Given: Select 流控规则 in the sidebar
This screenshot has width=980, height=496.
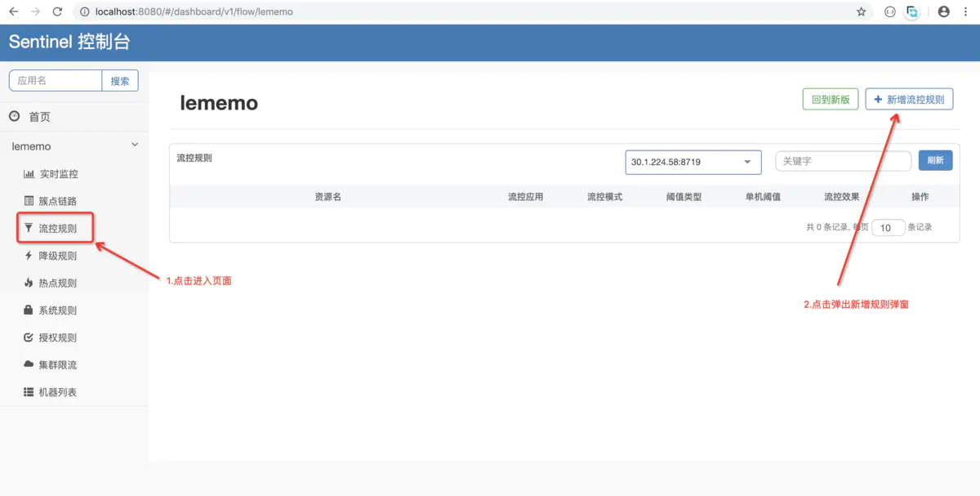Looking at the screenshot, I should (x=59, y=229).
